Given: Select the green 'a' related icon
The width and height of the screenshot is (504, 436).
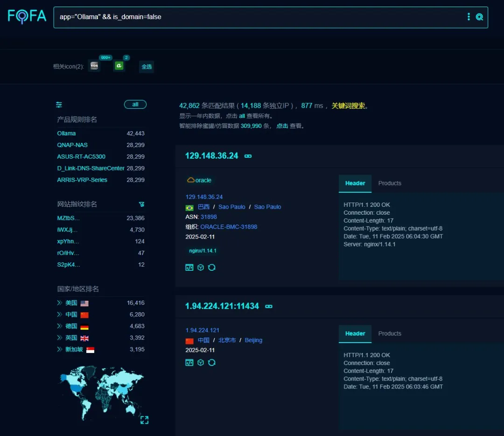Looking at the screenshot, I should pos(119,66).
